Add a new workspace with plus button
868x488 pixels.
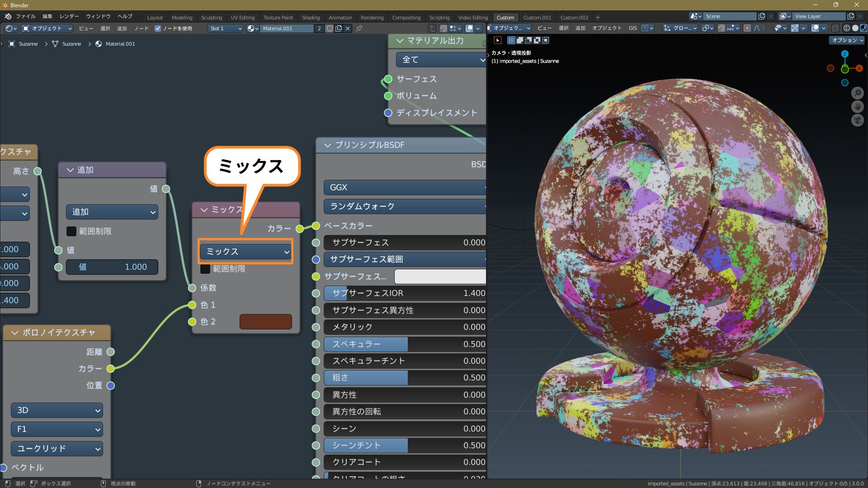click(x=598, y=18)
